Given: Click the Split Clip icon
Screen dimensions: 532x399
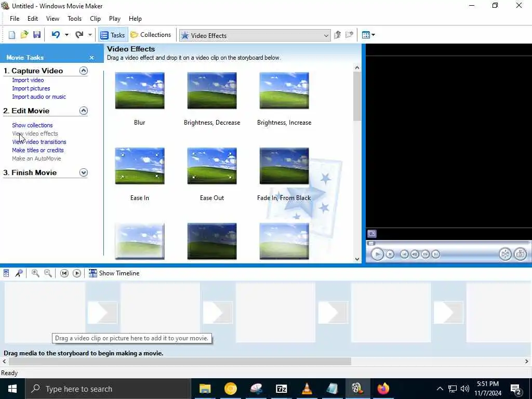Looking at the screenshot, I should coord(505,254).
